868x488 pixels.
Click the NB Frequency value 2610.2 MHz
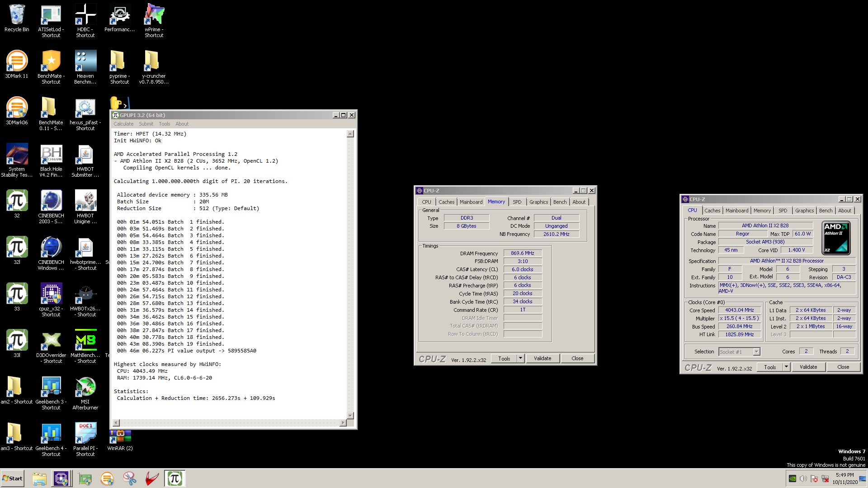[x=556, y=234]
